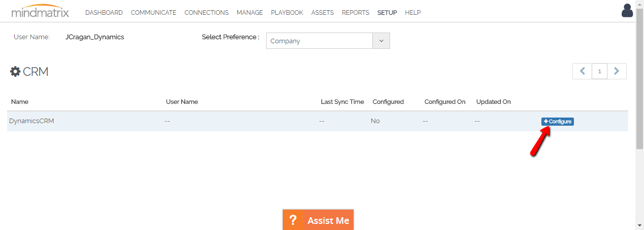Click the Configured On column header

(445, 102)
